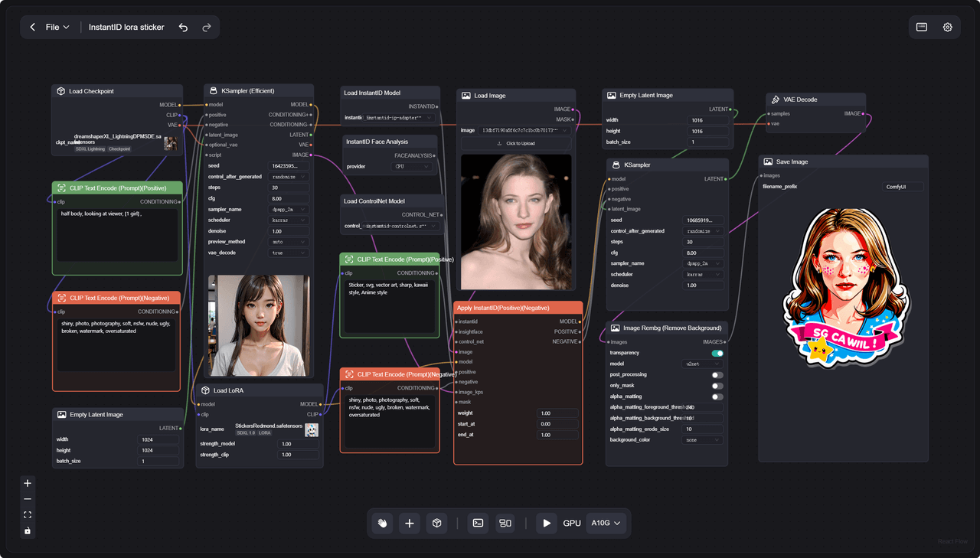Screen dimensions: 980x558
Task: Click the Load InstantID Model node title
Action: (x=372, y=93)
